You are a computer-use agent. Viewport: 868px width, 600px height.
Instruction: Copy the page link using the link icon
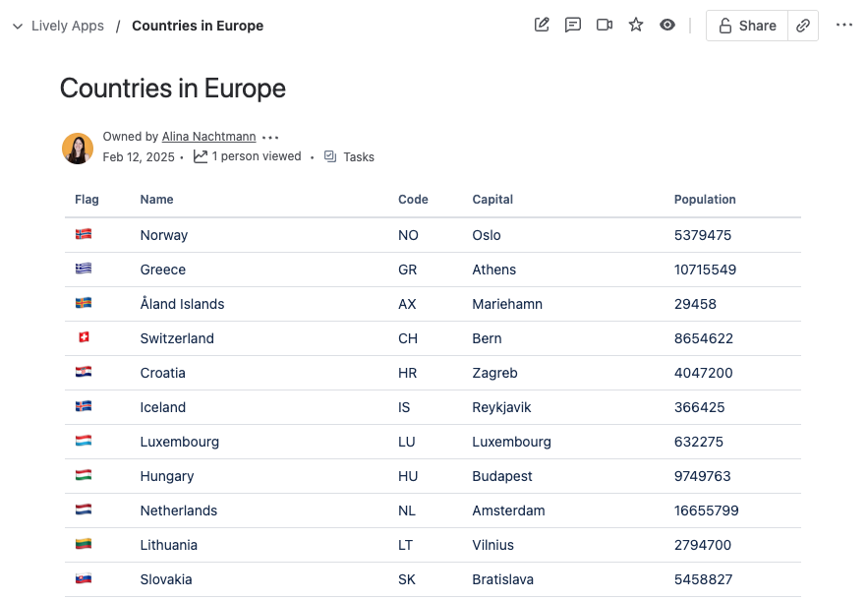tap(803, 25)
